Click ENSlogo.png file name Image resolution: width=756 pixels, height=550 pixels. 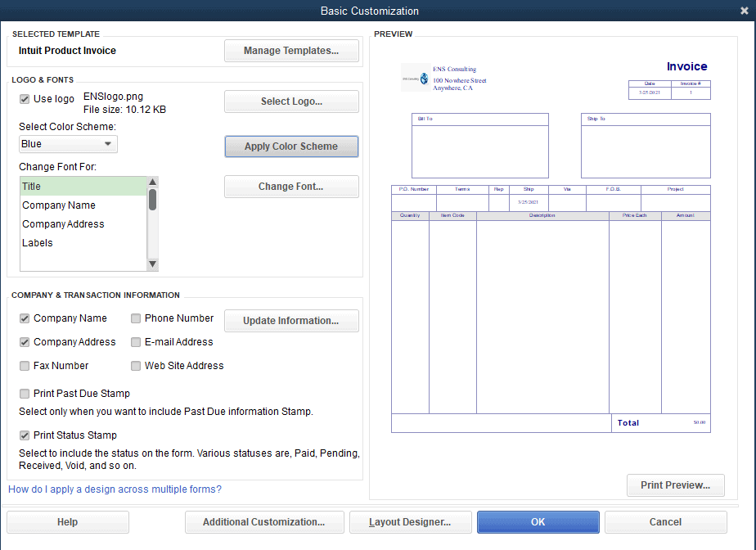click(x=113, y=97)
